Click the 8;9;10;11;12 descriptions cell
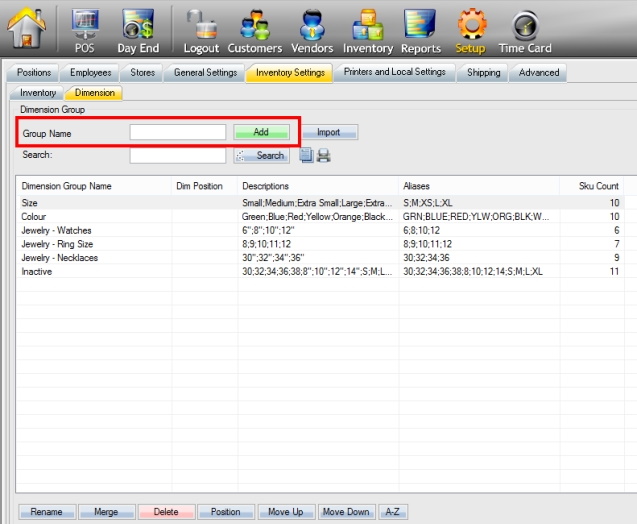637x524 pixels. pyautogui.click(x=318, y=244)
